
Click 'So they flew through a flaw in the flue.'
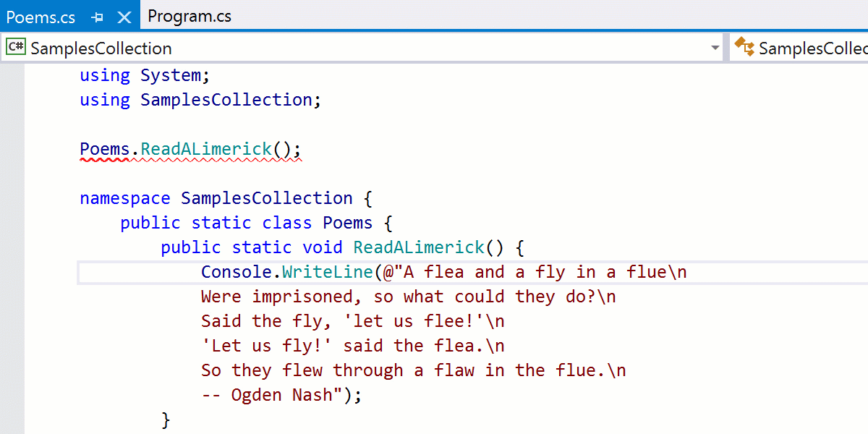click(404, 370)
